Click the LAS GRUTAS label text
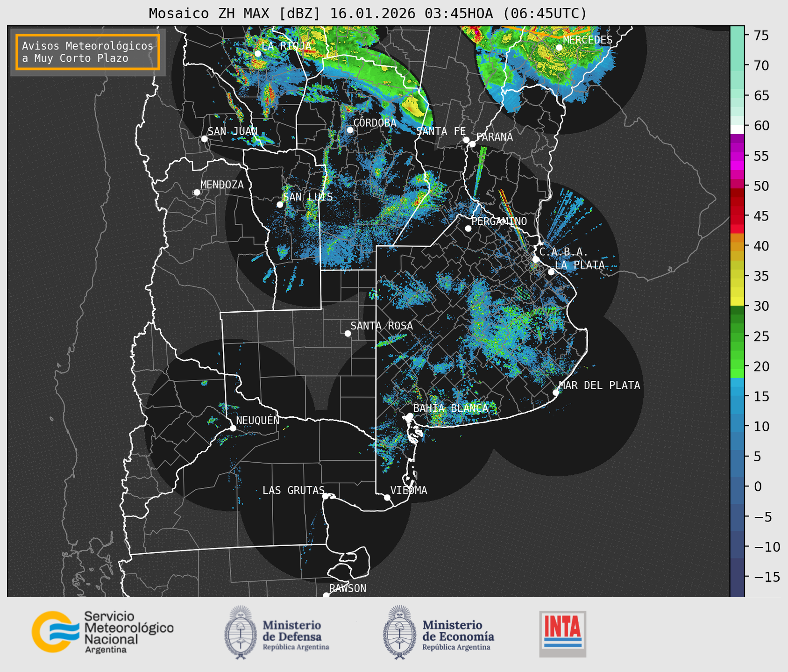788x672 pixels. [293, 490]
